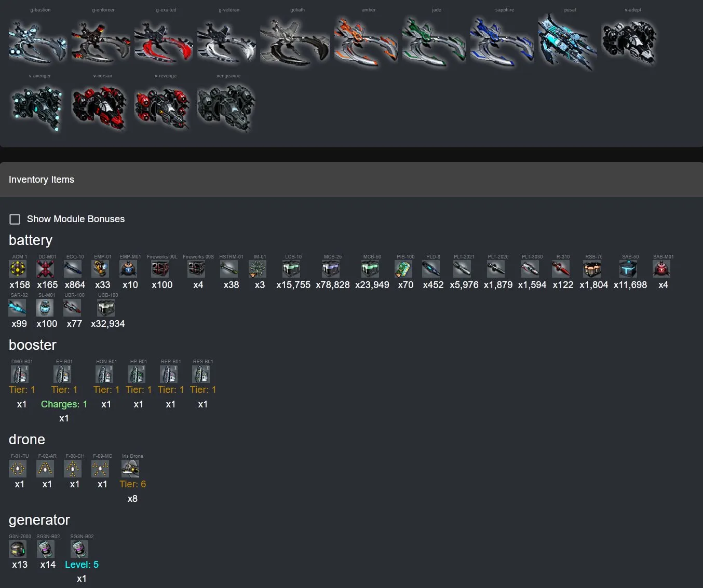Select the Iris Drone icon
The height and width of the screenshot is (588, 703).
[x=130, y=469]
